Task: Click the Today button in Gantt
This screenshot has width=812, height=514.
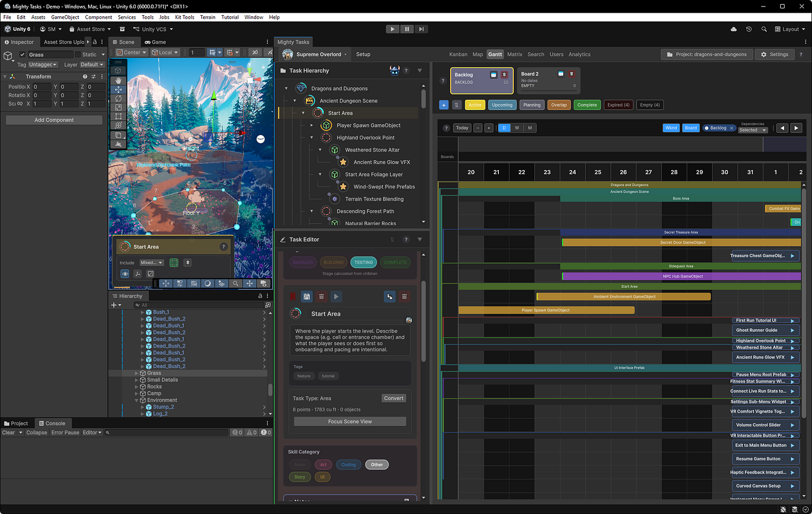Action: pos(462,128)
